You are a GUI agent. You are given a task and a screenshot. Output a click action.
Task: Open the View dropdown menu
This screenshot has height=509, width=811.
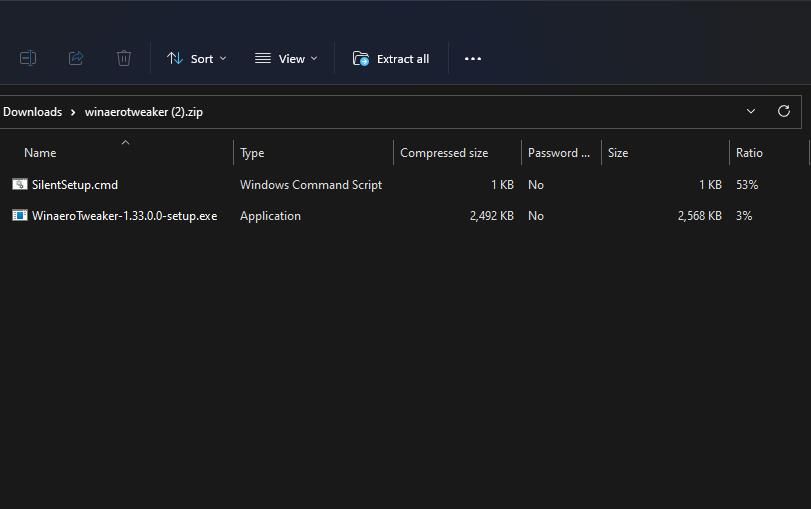[286, 59]
